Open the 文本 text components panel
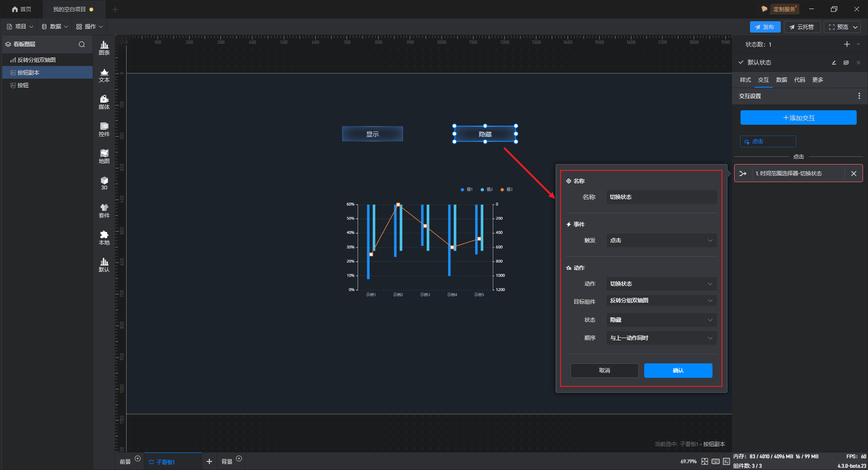Screen dimensions: 868x470 [x=104, y=75]
